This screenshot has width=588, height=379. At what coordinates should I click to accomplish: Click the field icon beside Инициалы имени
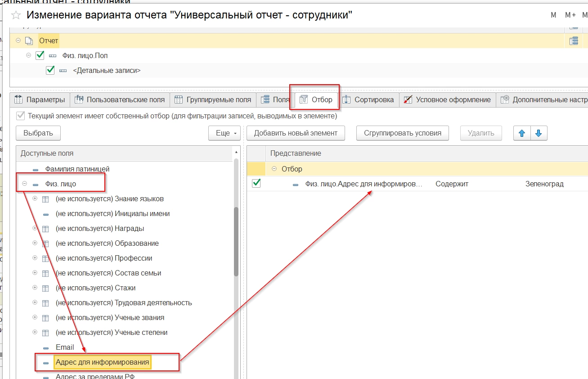click(45, 214)
